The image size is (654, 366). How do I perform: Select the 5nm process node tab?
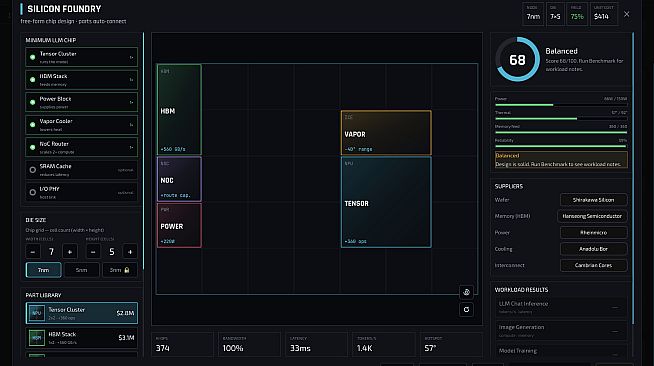(82, 270)
